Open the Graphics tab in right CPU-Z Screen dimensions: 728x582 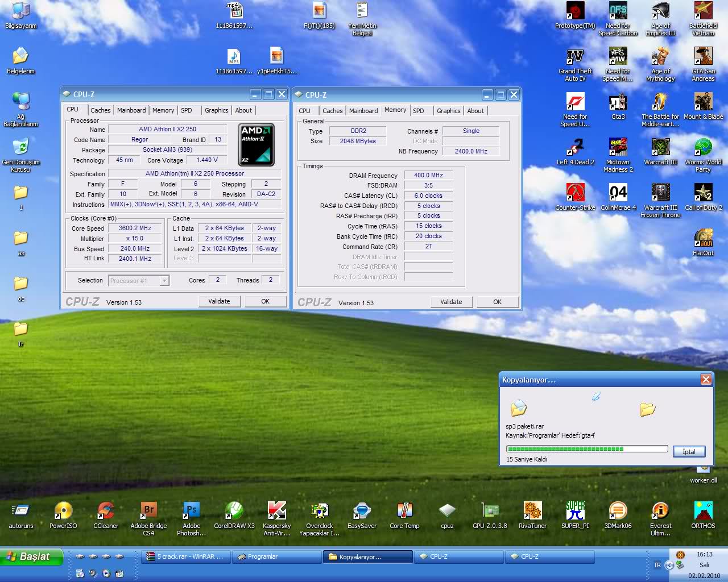coord(449,111)
